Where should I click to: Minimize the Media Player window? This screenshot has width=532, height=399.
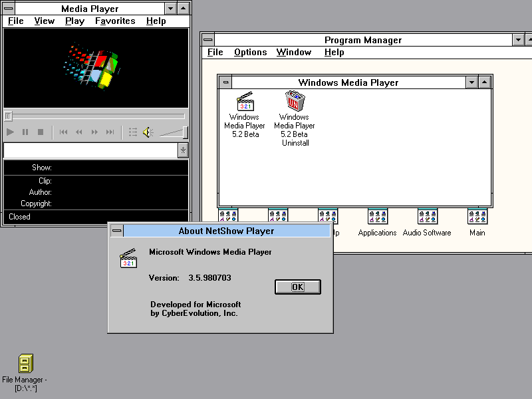pos(171,9)
